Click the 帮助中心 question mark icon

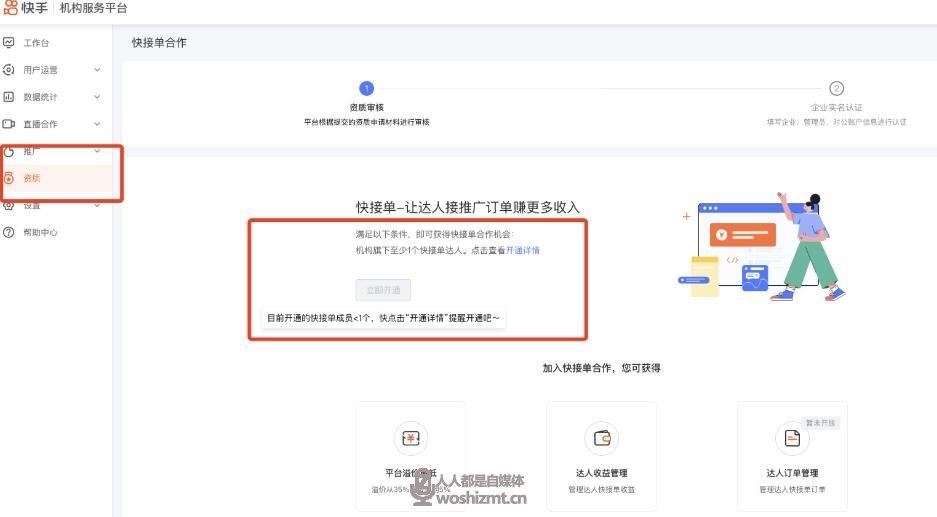pos(9,232)
